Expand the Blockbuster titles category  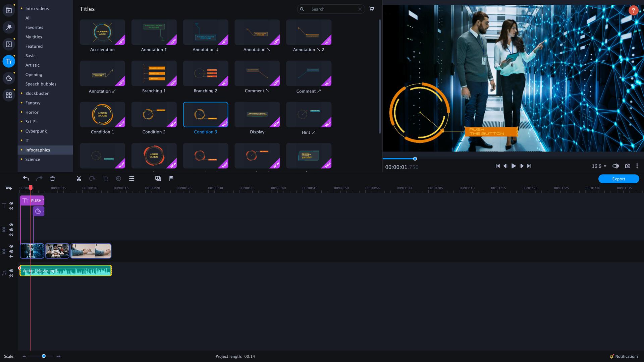coord(37,93)
